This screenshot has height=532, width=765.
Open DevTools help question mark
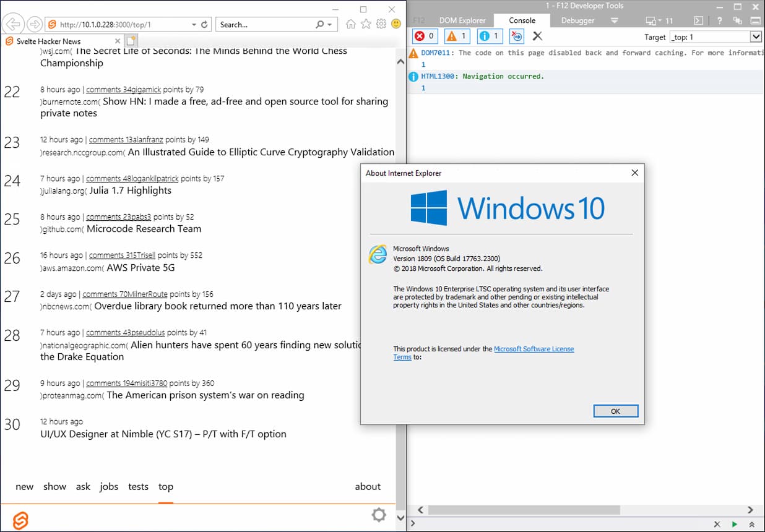[719, 20]
